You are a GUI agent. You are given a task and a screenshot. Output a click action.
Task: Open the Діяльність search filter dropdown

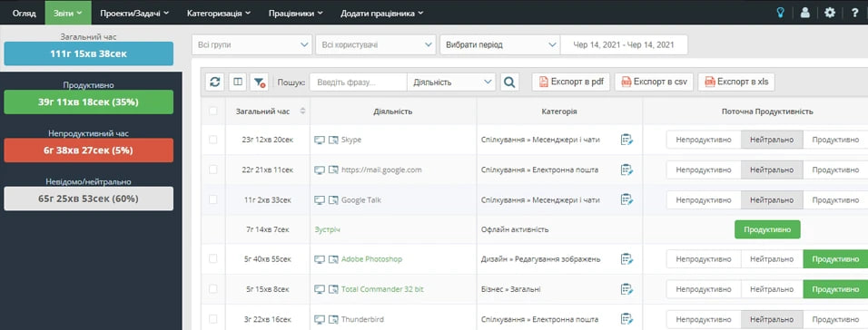(451, 82)
